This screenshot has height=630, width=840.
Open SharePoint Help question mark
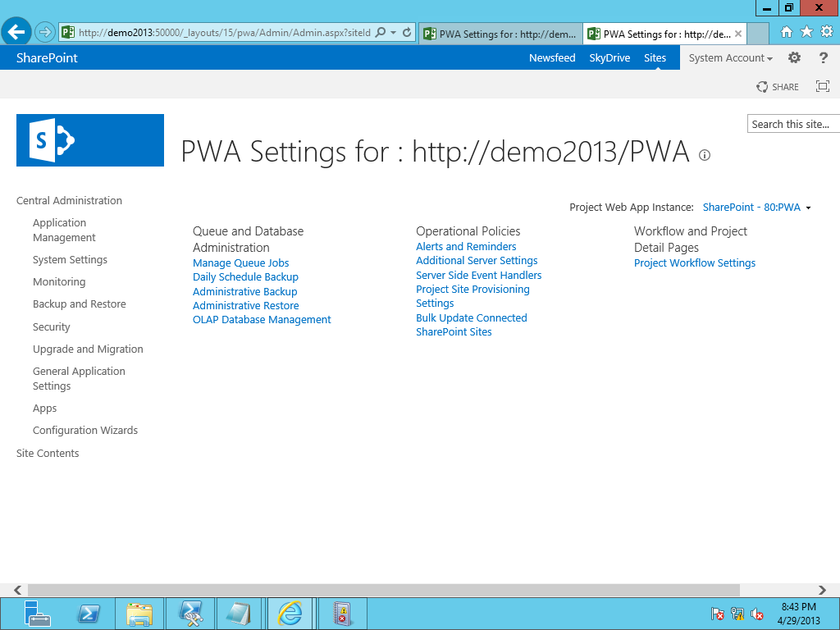tap(824, 58)
